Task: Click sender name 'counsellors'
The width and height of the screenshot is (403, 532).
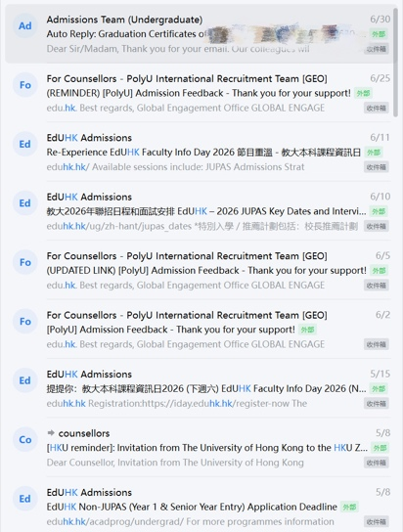Action: tap(84, 433)
